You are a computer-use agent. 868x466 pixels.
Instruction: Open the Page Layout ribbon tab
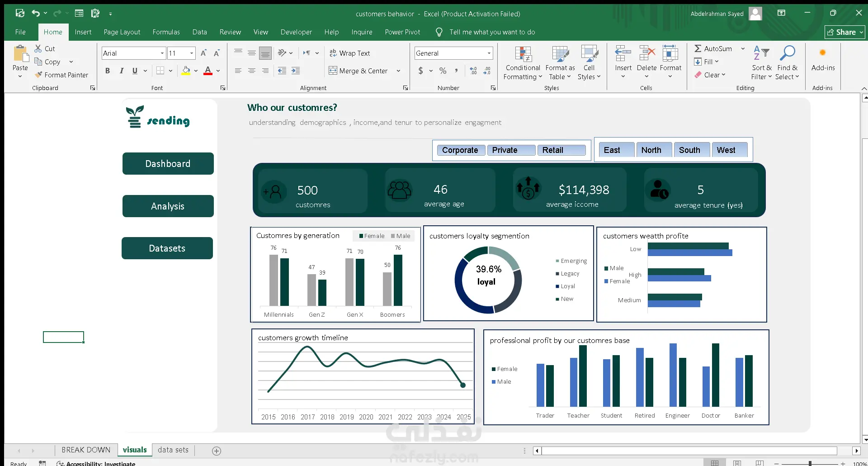point(122,32)
